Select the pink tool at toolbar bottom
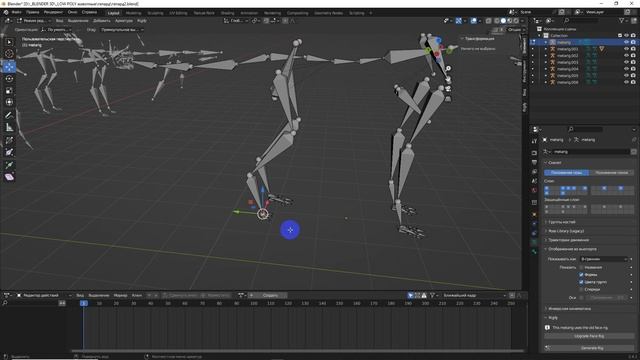Screen dimensions: 640x360 9,177
